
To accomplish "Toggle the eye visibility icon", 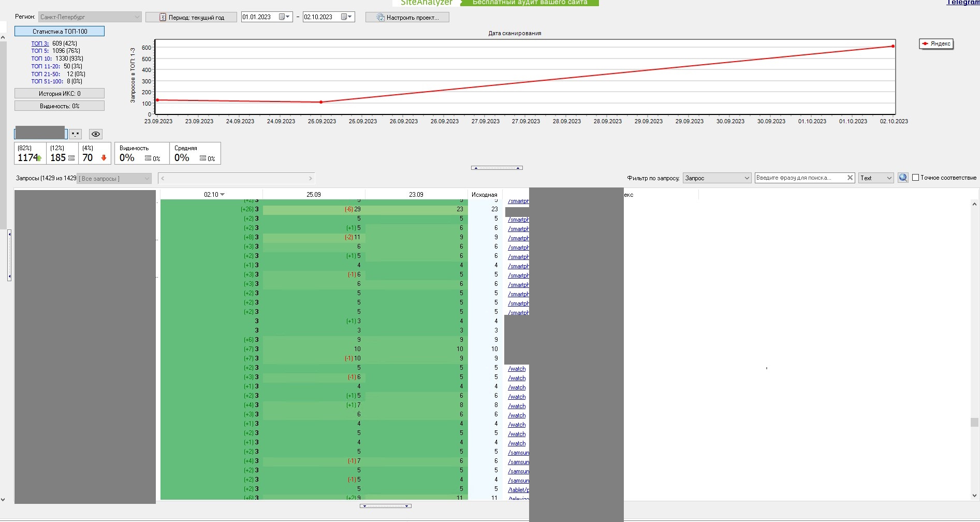I will [x=96, y=134].
